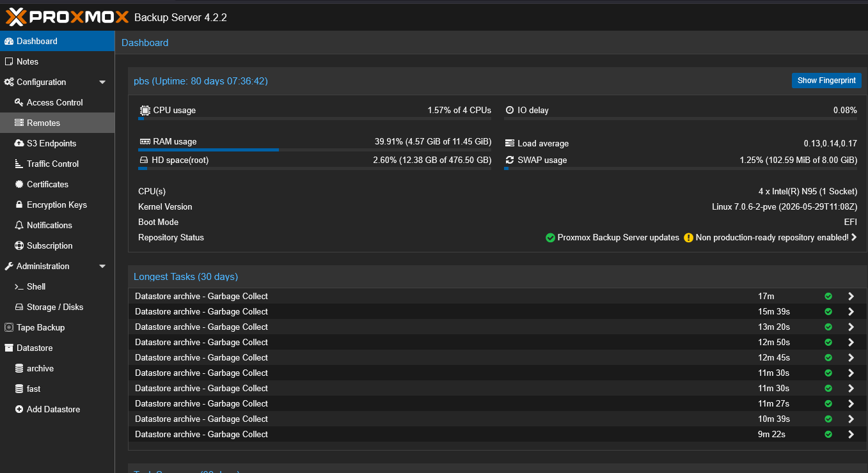Click Non production-ready repository enabled text
Image resolution: width=868 pixels, height=473 pixels.
[x=772, y=238]
